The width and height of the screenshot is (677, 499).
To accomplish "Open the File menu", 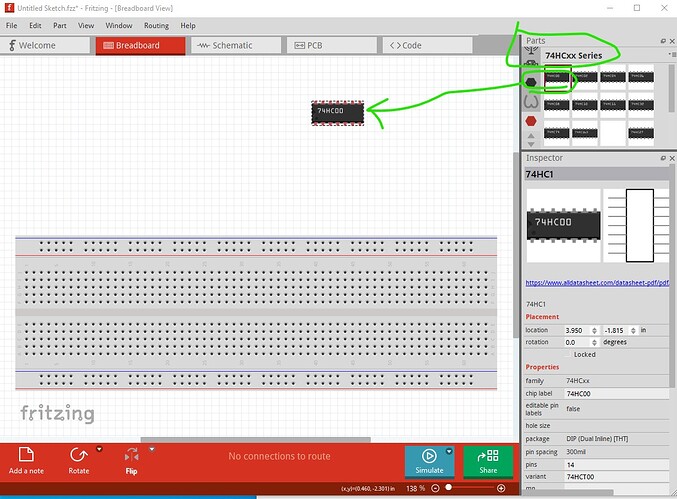I will (x=12, y=25).
